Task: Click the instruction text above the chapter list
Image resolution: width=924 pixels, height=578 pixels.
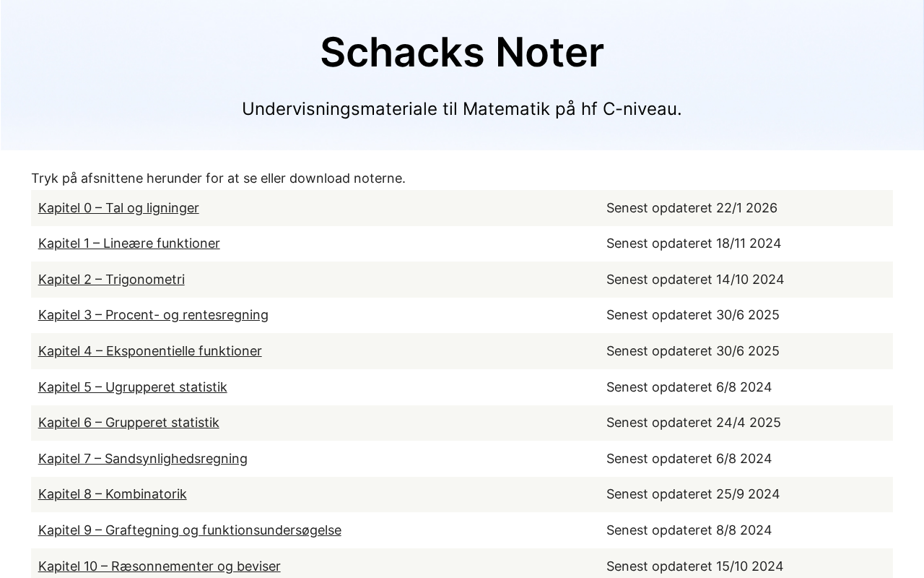Action: pos(218,178)
